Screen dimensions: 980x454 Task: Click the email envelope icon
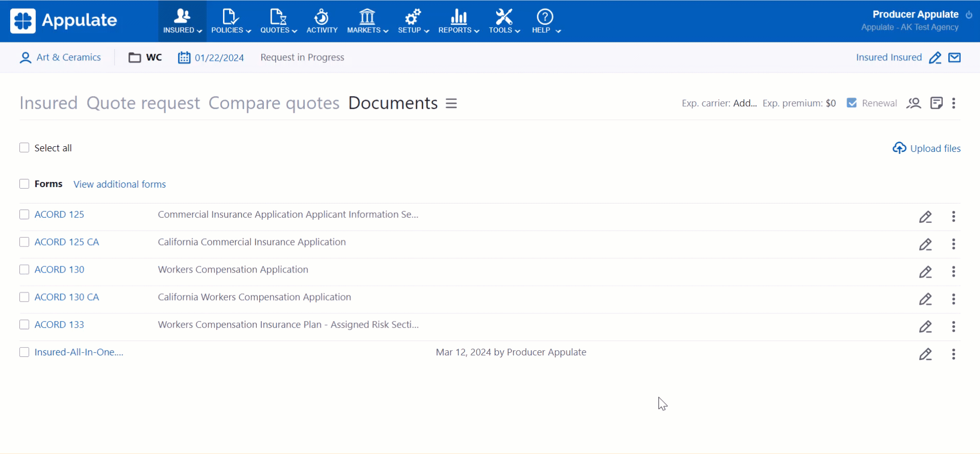pos(954,58)
